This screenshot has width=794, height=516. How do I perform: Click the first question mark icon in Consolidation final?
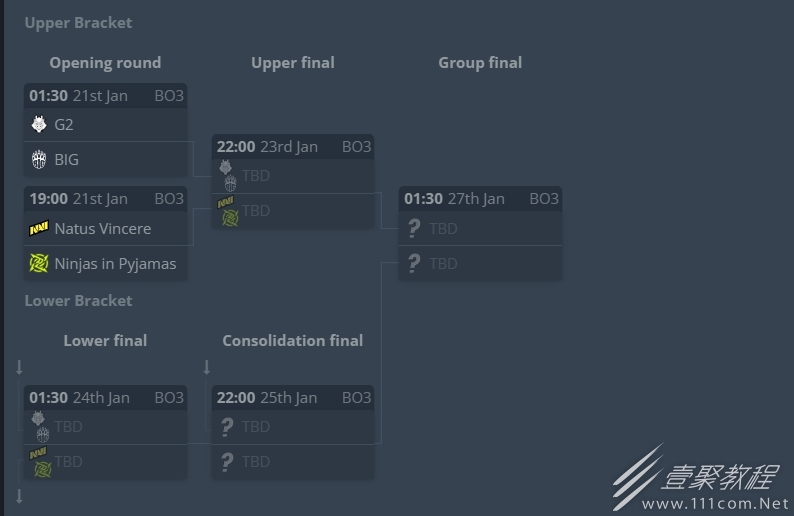(227, 427)
